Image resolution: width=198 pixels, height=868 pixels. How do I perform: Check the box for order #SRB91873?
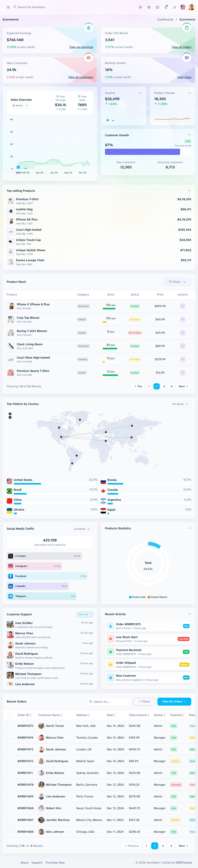point(9,749)
